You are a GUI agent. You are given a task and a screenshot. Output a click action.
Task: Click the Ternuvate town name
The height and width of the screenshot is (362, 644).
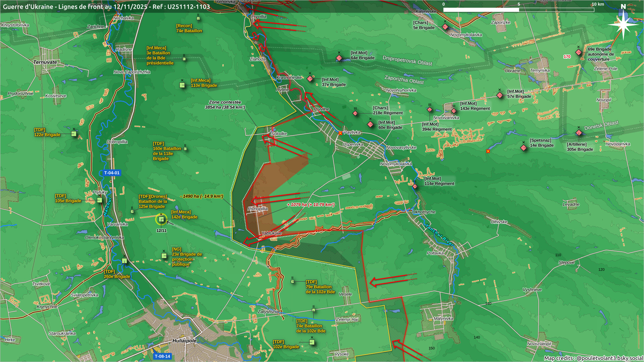pos(45,62)
